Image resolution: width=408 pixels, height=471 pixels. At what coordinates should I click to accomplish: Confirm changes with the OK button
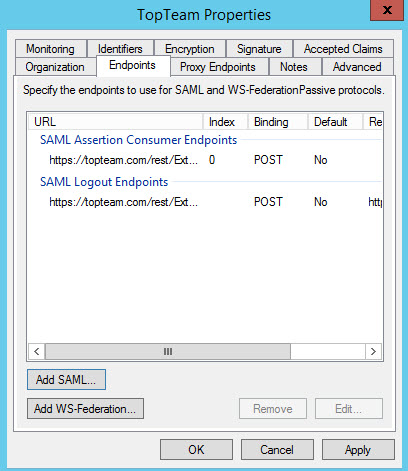pyautogui.click(x=196, y=450)
